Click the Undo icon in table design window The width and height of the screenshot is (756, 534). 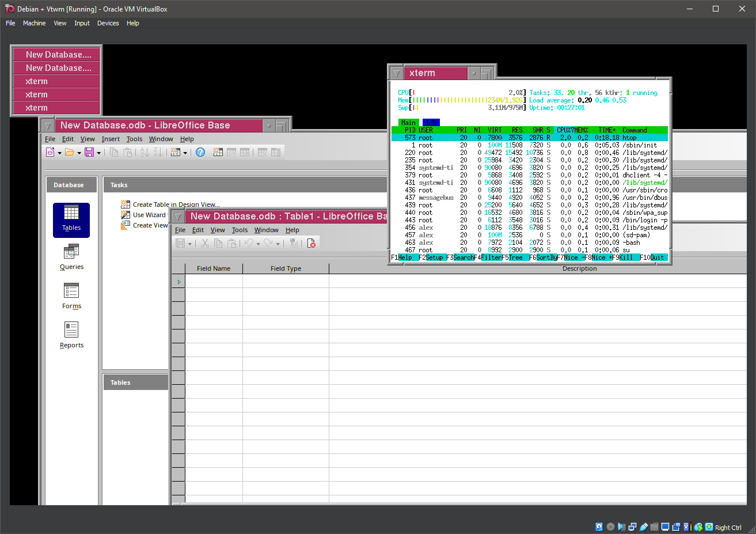pyautogui.click(x=250, y=243)
